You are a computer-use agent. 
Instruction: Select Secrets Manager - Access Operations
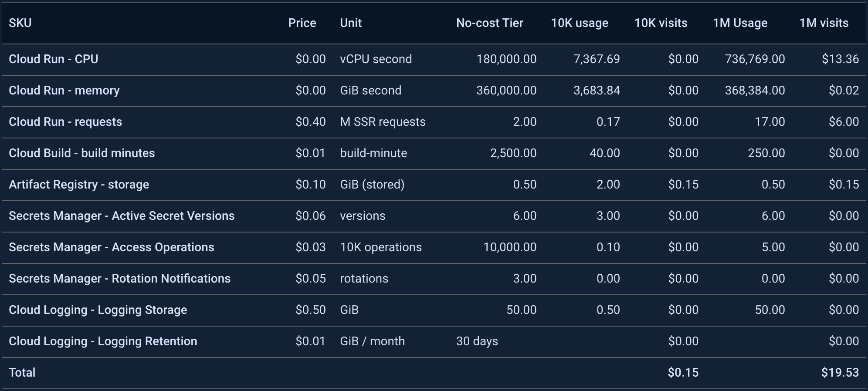tap(112, 247)
